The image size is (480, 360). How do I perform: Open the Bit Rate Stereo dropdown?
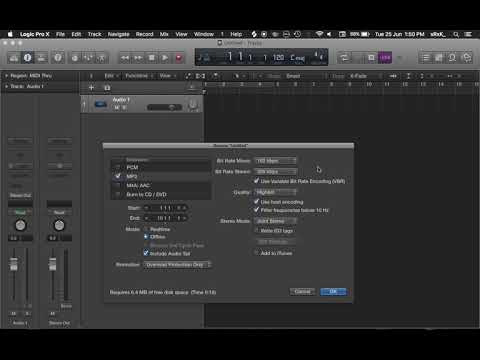tap(275, 171)
